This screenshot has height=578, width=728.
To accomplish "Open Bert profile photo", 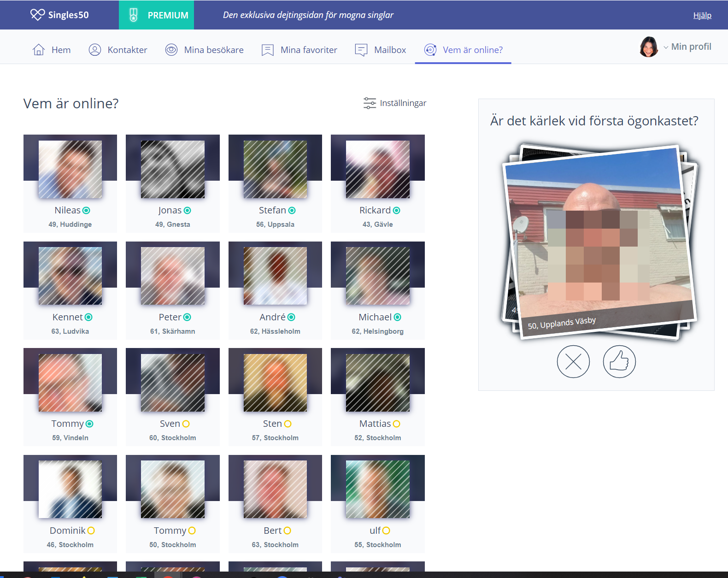I will [275, 489].
